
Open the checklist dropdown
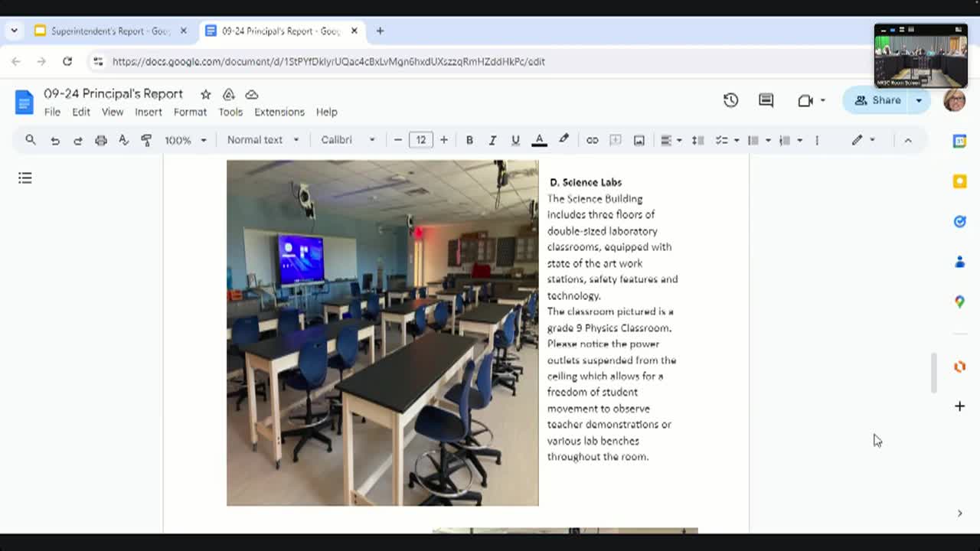pyautogui.click(x=727, y=140)
